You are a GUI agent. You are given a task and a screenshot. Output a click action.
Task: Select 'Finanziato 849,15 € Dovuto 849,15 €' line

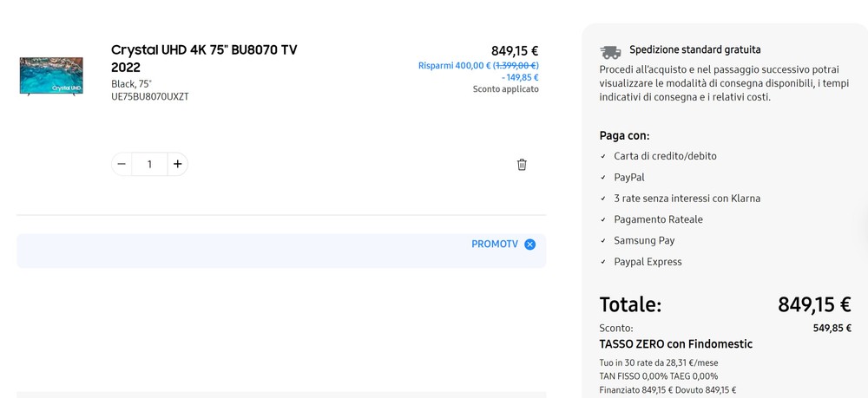pos(667,390)
